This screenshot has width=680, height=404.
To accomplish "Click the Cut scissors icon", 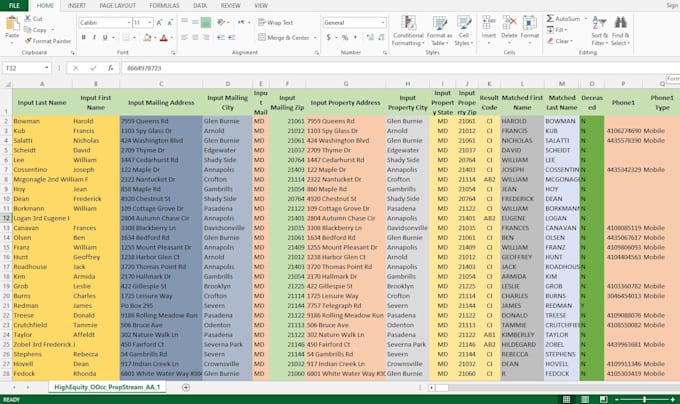I will tap(28, 19).
